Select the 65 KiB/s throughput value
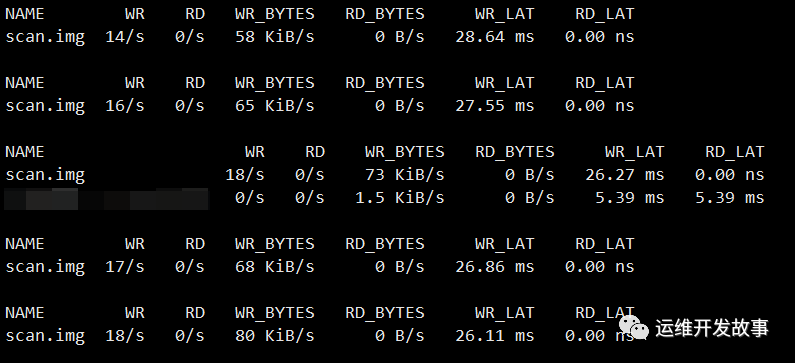This screenshot has width=795, height=363. pyautogui.click(x=275, y=106)
